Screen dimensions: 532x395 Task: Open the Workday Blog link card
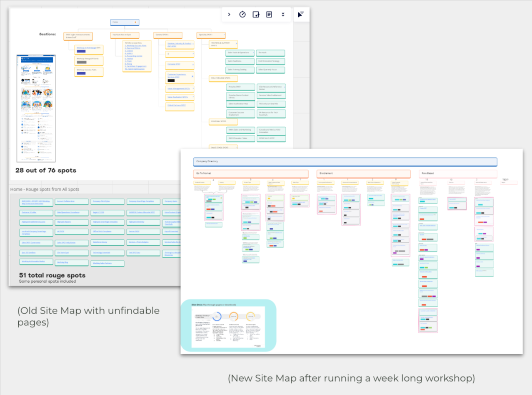pyautogui.click(x=72, y=263)
